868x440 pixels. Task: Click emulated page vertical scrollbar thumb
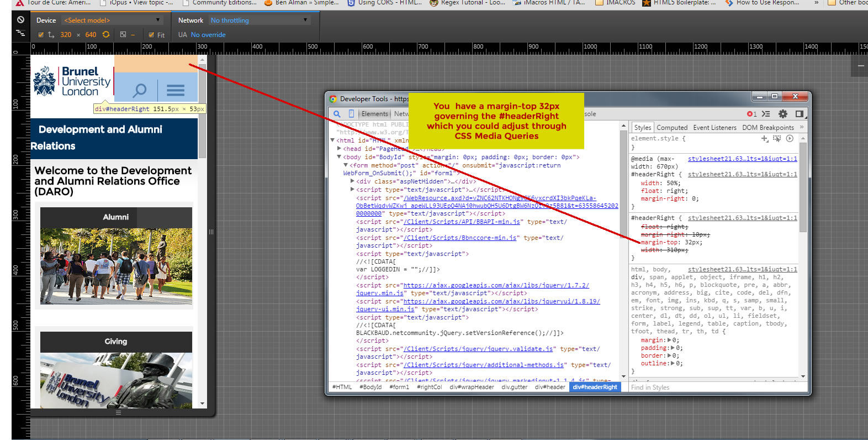tap(202, 111)
